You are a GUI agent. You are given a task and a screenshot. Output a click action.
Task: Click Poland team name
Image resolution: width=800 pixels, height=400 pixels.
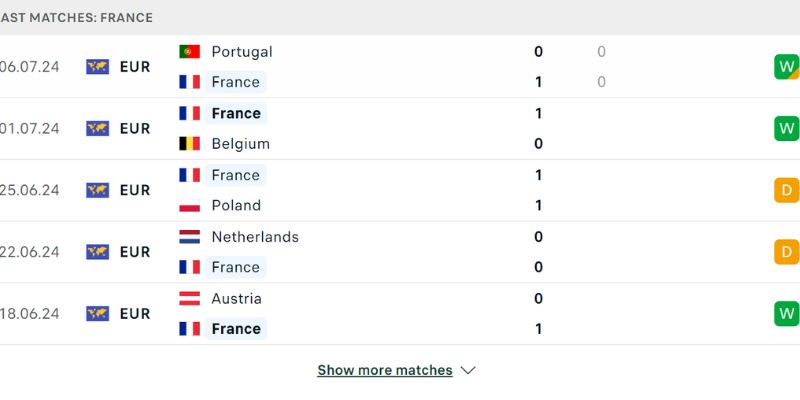(x=236, y=206)
